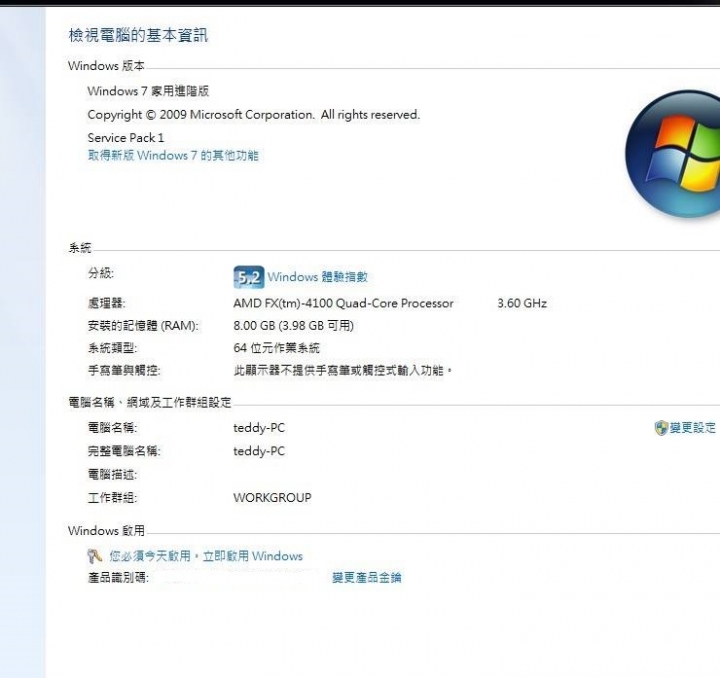
Task: Click the system type value 64 位元作業系統
Action: coord(276,348)
